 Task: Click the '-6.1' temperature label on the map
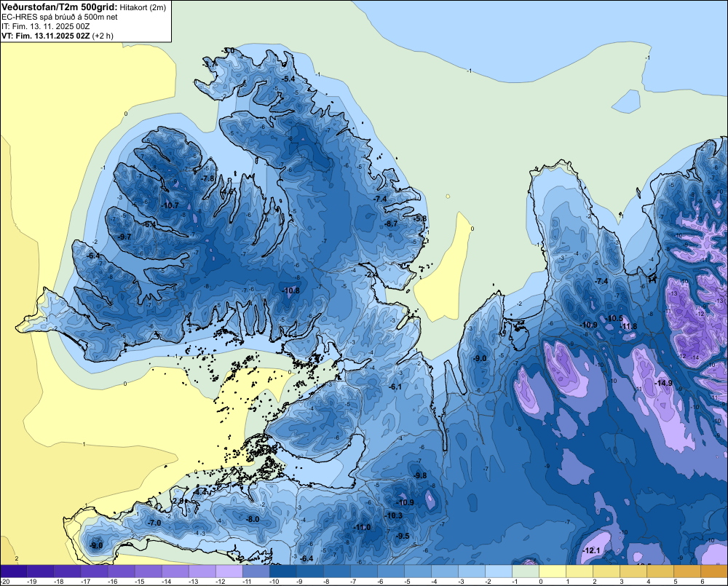[x=395, y=387]
